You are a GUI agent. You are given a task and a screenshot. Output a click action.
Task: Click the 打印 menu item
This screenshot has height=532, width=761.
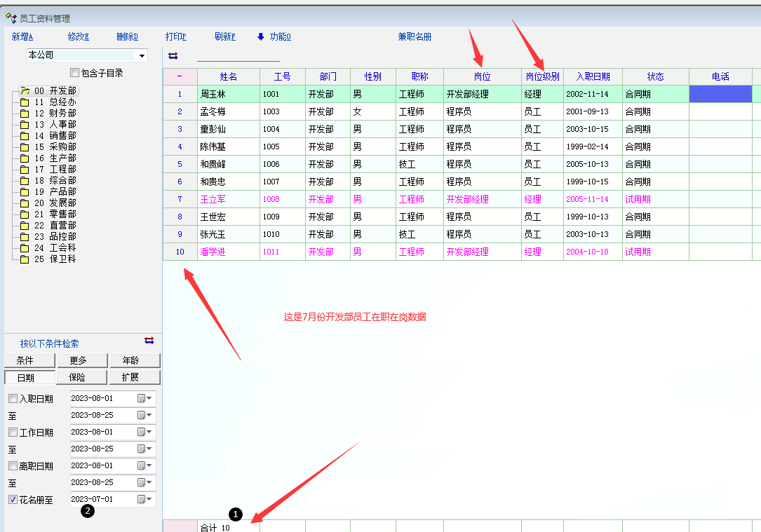[x=175, y=36]
